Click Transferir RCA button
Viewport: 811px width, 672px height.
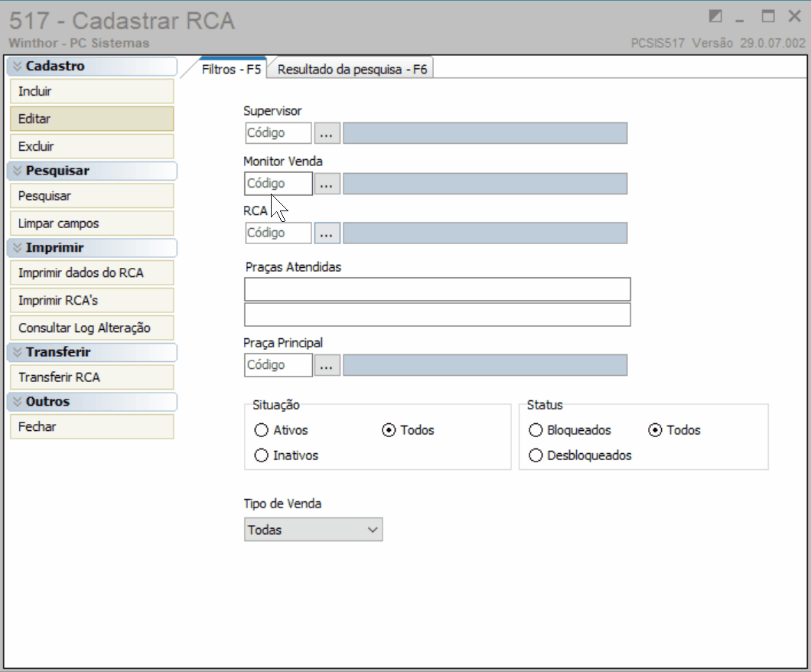tap(92, 377)
